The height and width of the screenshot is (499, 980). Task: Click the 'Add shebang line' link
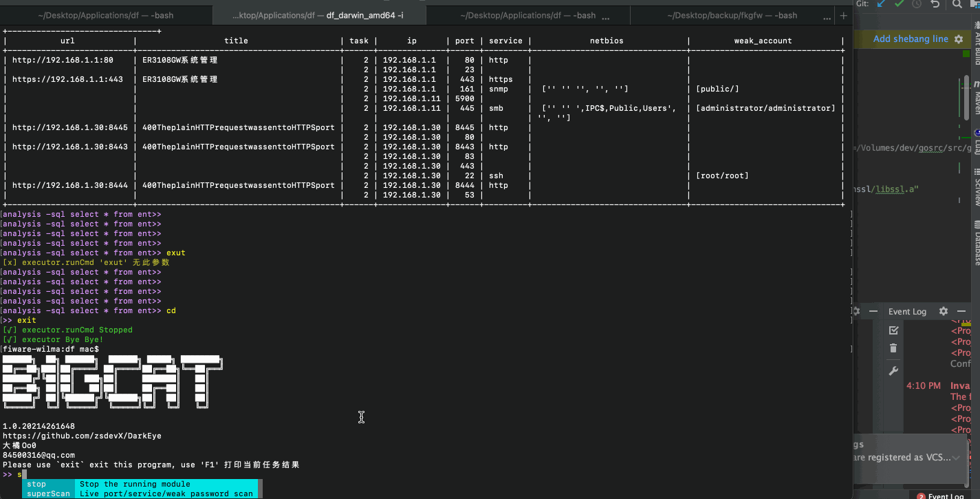(911, 39)
